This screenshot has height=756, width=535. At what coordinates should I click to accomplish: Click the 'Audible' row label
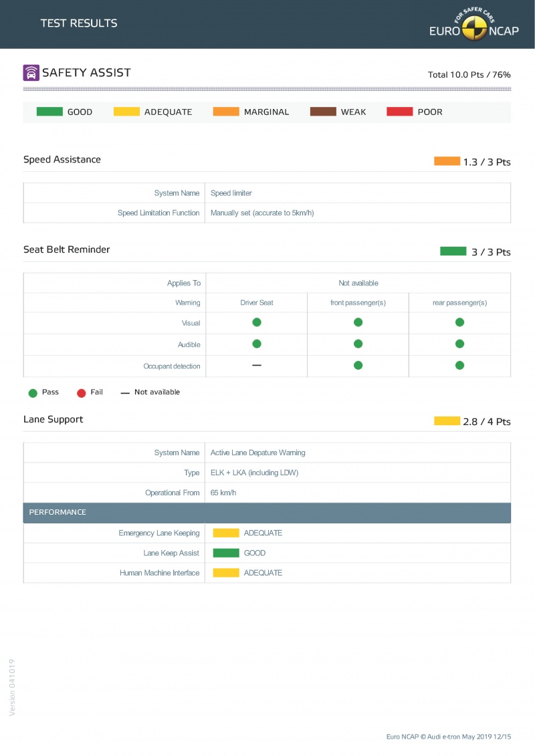(189, 345)
